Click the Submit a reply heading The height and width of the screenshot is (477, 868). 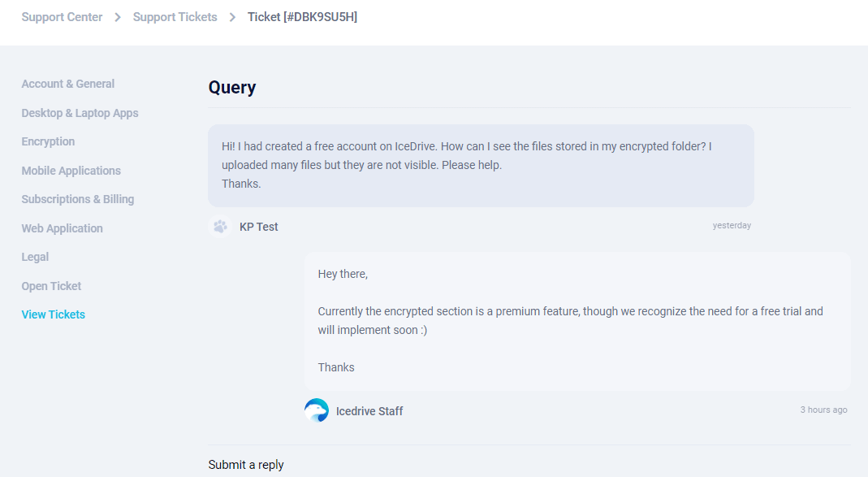coord(246,465)
